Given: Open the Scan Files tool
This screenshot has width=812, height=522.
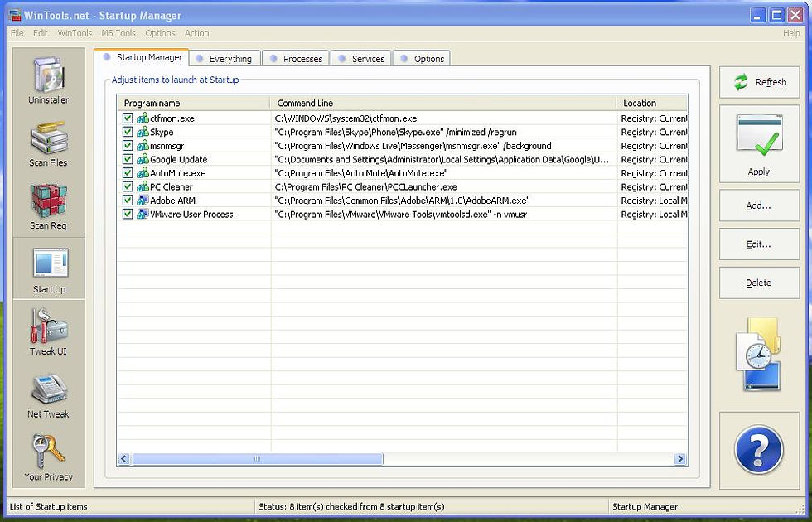Looking at the screenshot, I should (49, 143).
